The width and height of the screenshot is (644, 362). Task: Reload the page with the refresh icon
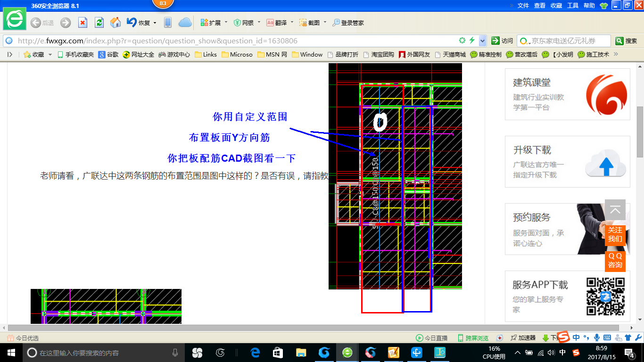(x=99, y=23)
